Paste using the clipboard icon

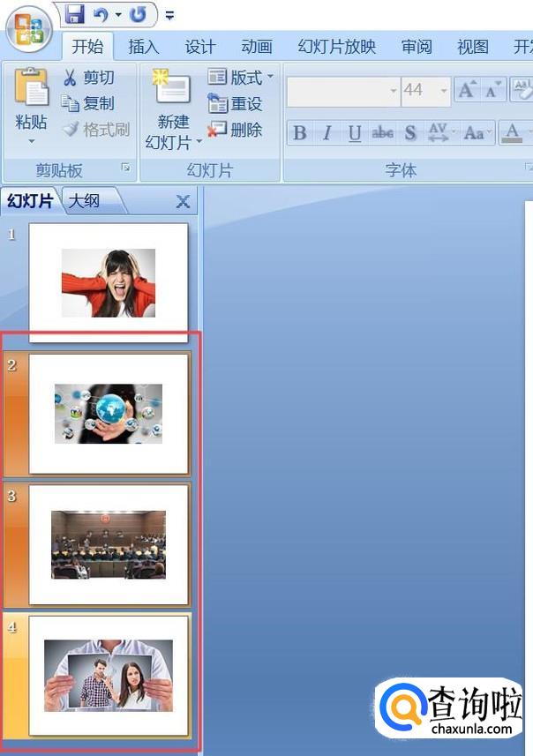(32, 86)
